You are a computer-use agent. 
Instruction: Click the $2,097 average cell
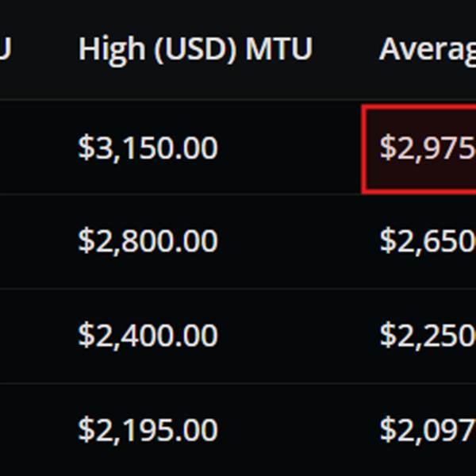(x=427, y=430)
